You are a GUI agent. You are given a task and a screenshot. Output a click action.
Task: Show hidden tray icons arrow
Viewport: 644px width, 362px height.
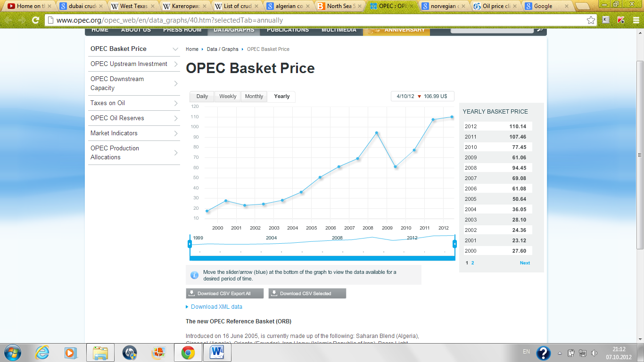560,353
